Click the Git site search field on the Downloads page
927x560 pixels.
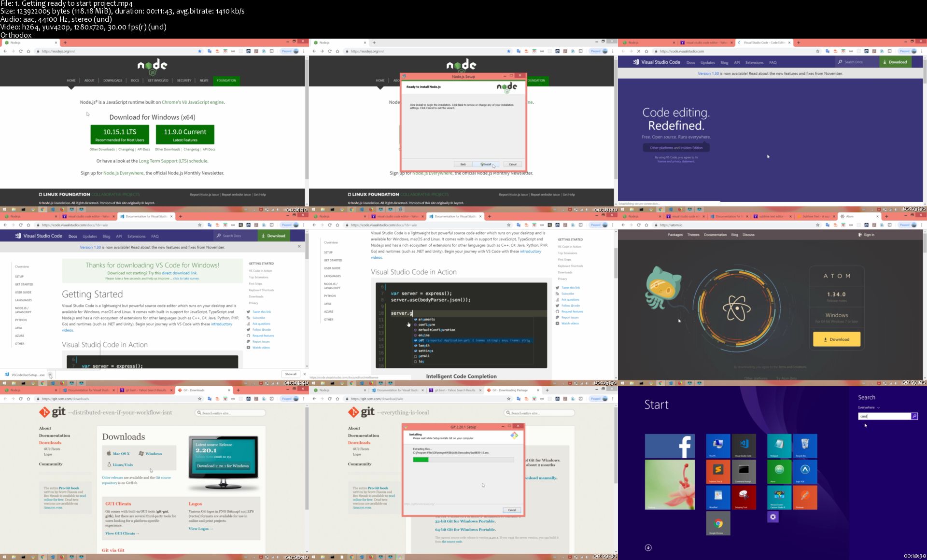click(x=230, y=413)
